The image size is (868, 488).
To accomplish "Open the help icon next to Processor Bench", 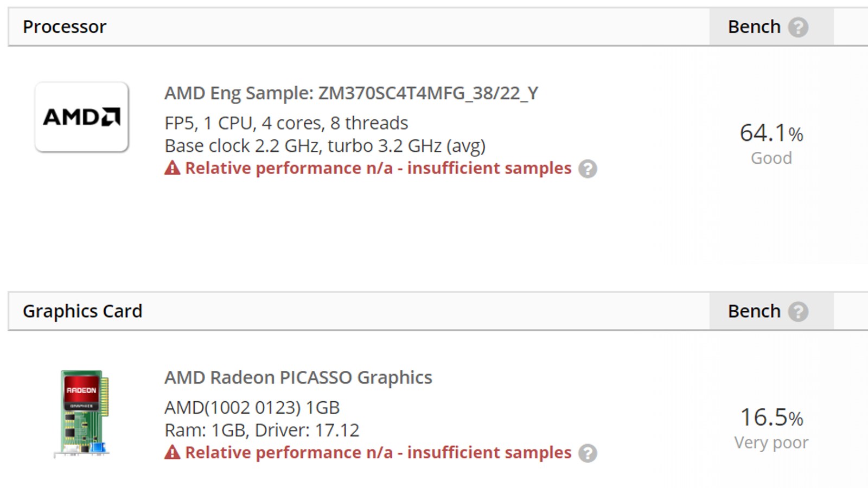I will [x=797, y=27].
